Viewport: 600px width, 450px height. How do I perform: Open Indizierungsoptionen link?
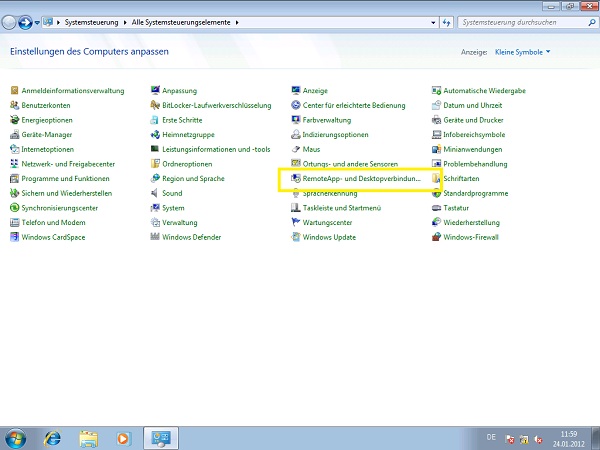[336, 135]
